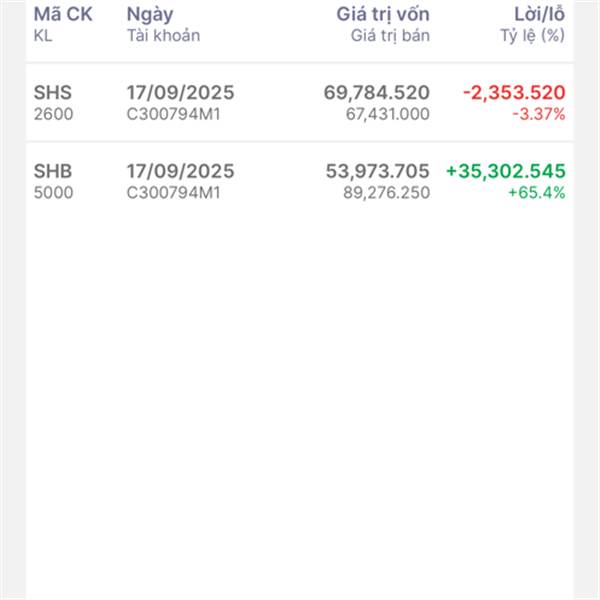Click SHB quantity 5000

click(x=53, y=192)
